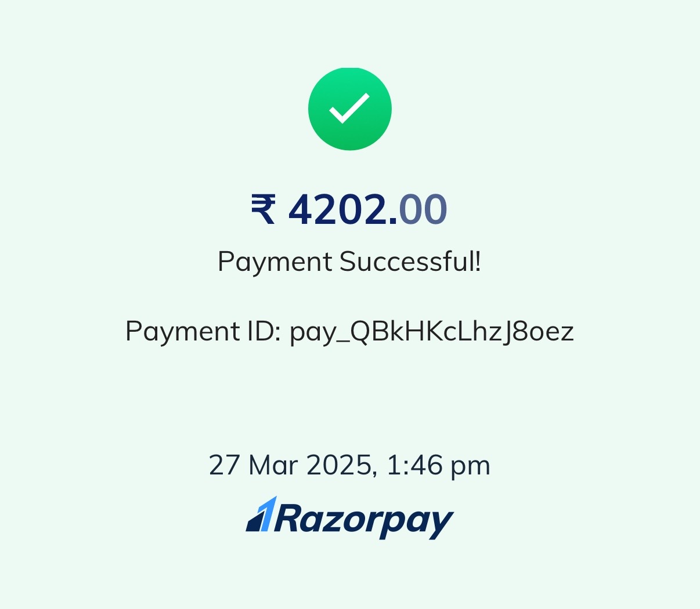Click the Razorpay wordmark text

364,520
